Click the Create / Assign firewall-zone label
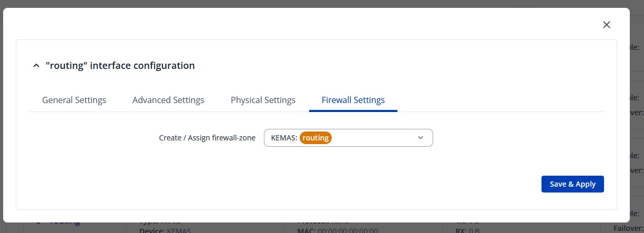This screenshot has width=644, height=233. (207, 138)
